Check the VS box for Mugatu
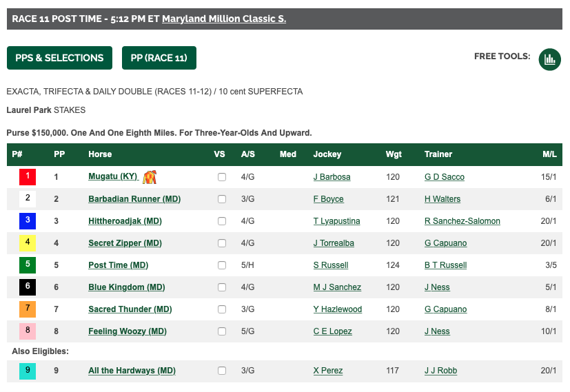The width and height of the screenshot is (570, 392). click(x=222, y=177)
